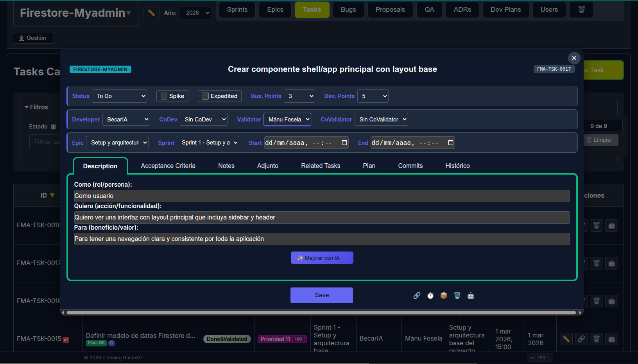This screenshot has height=364, width=638.
Task: Open the Dev. Points dropdown
Action: point(373,96)
